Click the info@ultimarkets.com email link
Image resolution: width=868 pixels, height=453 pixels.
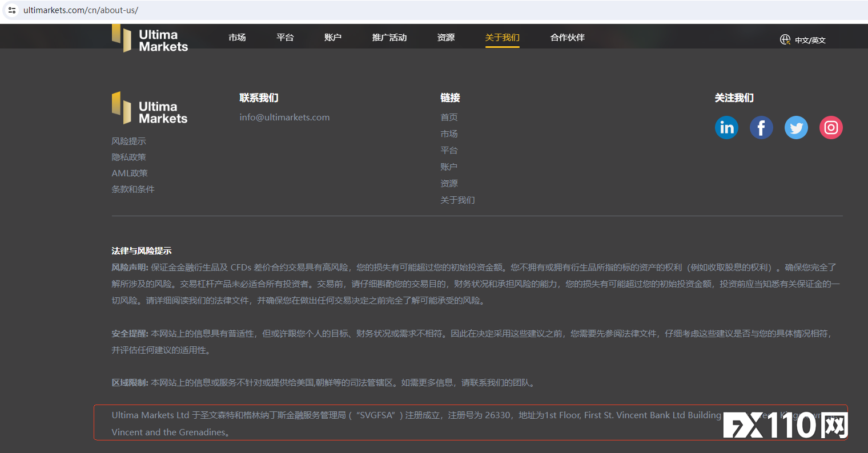(x=284, y=117)
